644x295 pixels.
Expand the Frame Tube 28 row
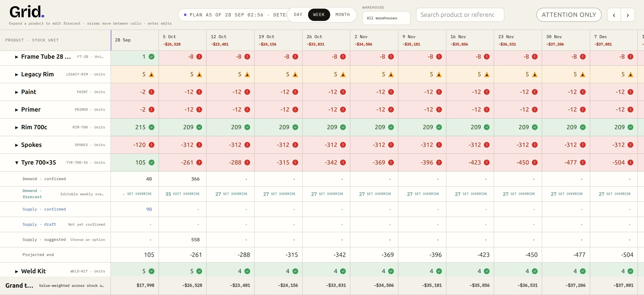pyautogui.click(x=16, y=57)
